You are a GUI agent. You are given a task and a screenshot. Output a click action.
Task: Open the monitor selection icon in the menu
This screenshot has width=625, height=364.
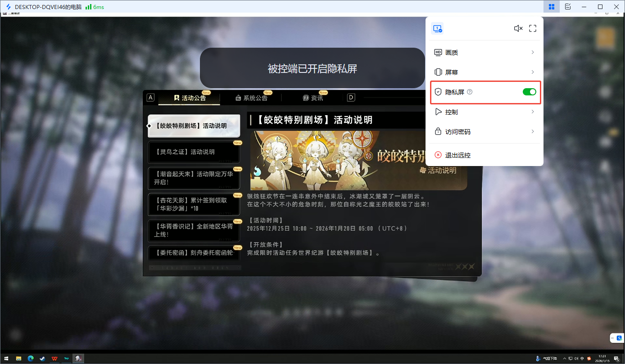point(437,28)
